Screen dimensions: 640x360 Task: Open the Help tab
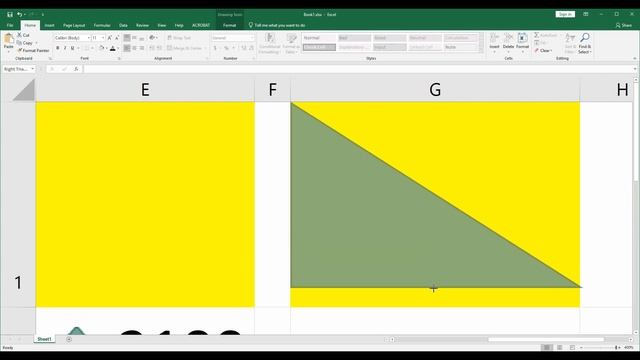click(179, 25)
